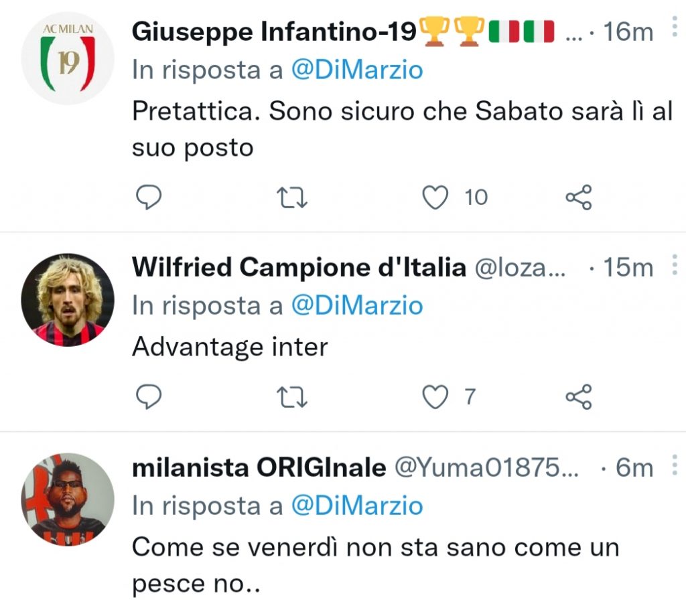Open more options on Giuseppe Infantino's tweet
This screenshot has width=686, height=616.
(673, 29)
